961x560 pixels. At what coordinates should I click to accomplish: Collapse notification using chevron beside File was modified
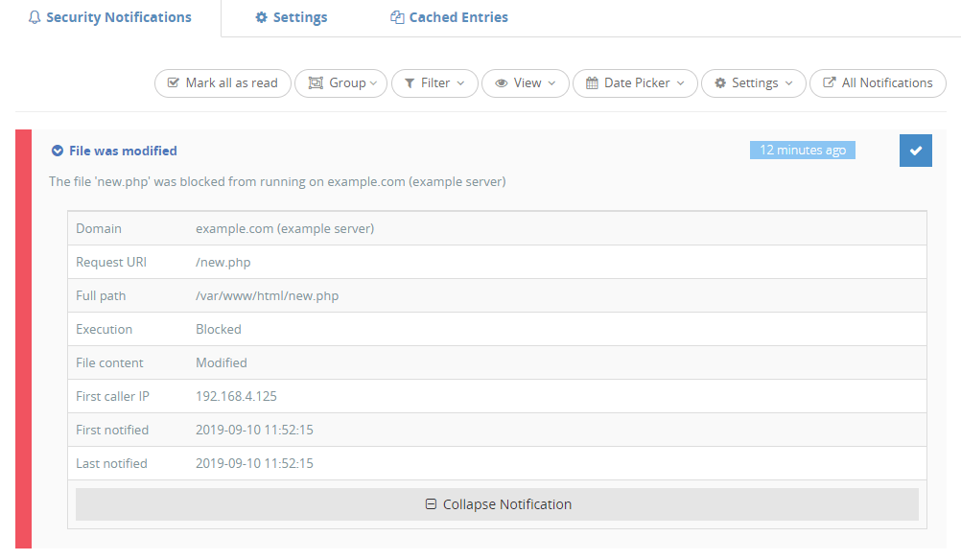pos(58,151)
